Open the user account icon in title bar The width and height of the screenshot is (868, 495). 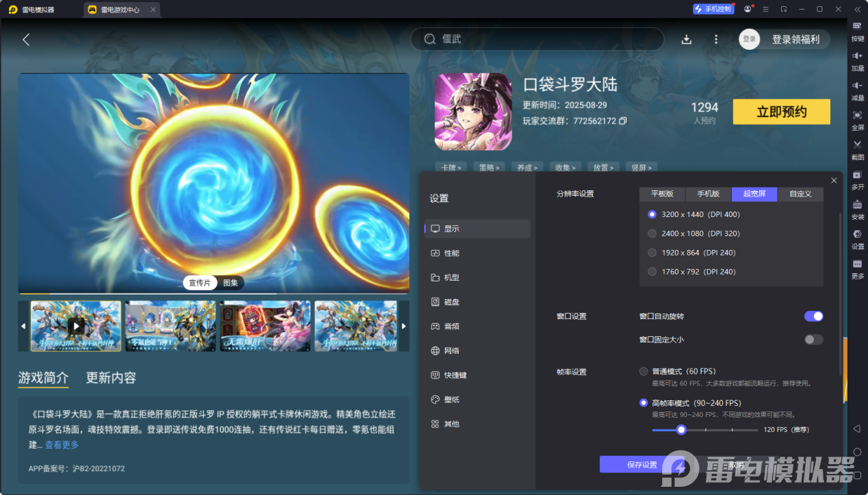748,9
